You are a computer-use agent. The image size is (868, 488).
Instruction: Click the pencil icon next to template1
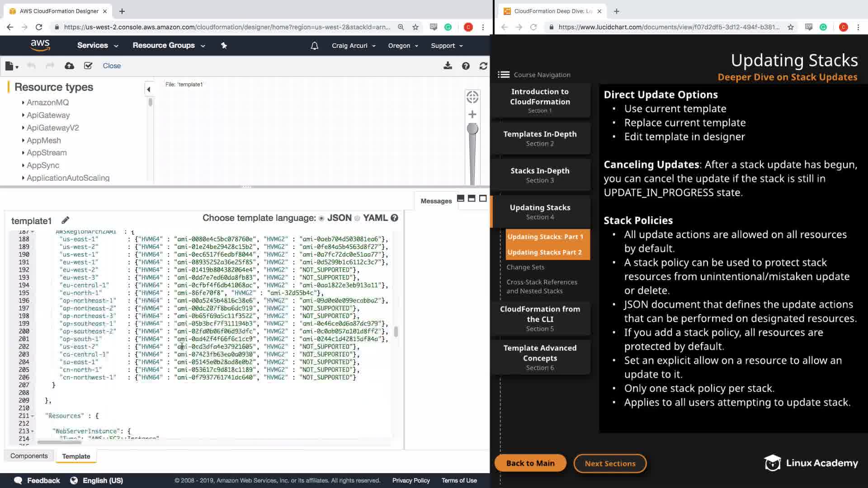66,221
